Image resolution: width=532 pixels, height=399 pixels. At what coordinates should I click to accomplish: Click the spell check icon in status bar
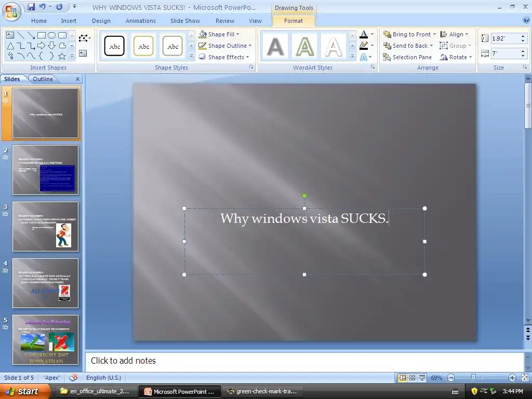(x=73, y=378)
